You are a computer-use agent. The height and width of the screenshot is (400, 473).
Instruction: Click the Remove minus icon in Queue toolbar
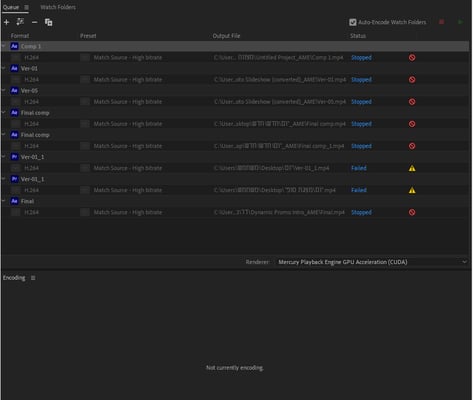pos(34,22)
